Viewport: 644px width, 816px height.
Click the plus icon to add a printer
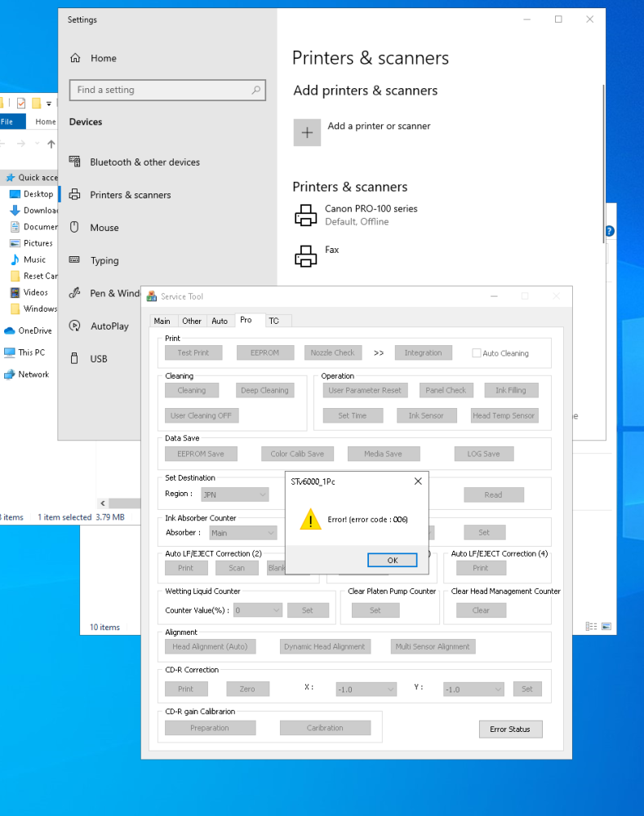tap(307, 132)
